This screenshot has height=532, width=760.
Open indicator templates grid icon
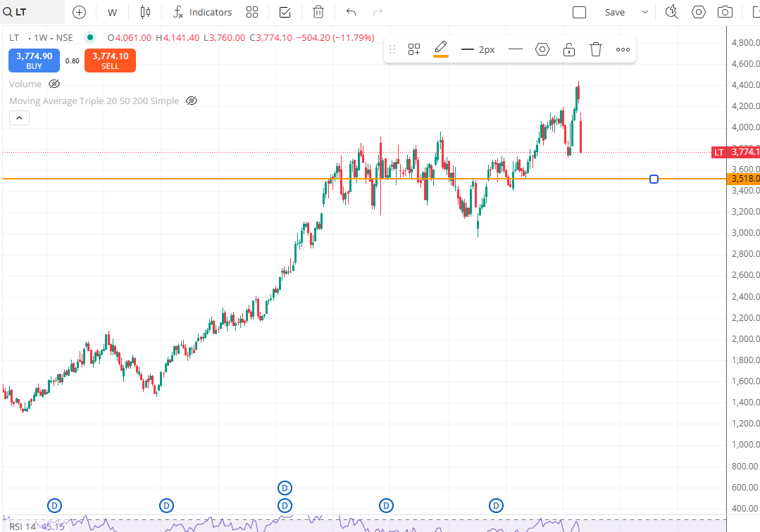[252, 12]
